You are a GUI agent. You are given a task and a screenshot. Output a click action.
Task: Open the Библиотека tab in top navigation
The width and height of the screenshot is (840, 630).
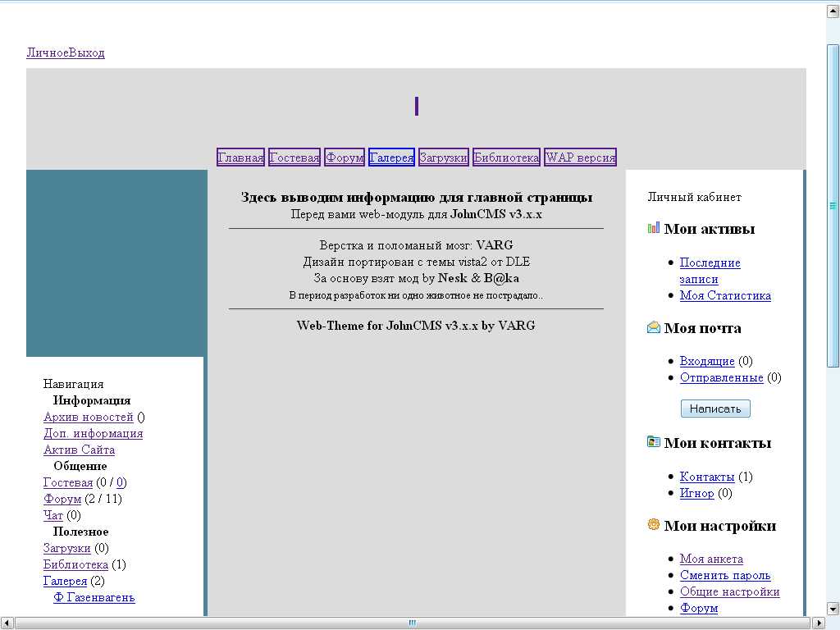[x=506, y=157]
